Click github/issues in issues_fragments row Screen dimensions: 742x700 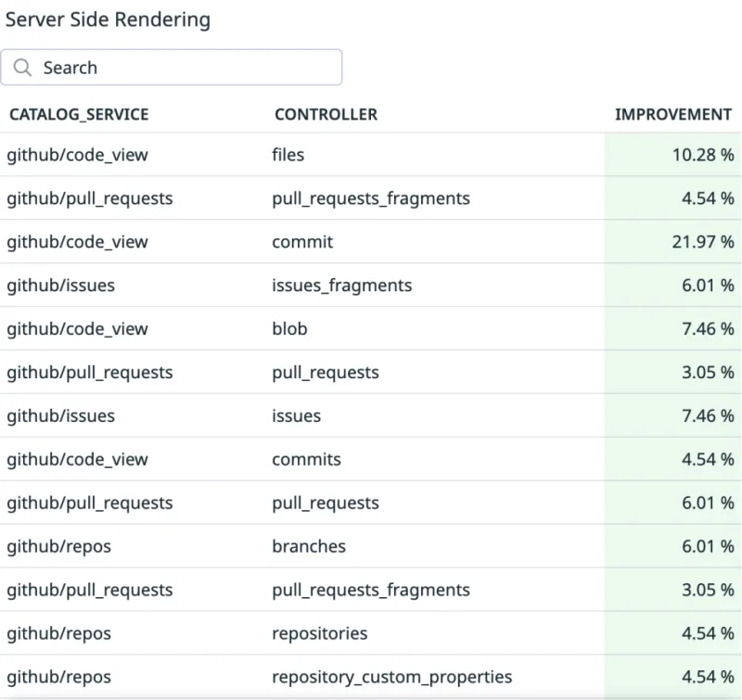(60, 286)
